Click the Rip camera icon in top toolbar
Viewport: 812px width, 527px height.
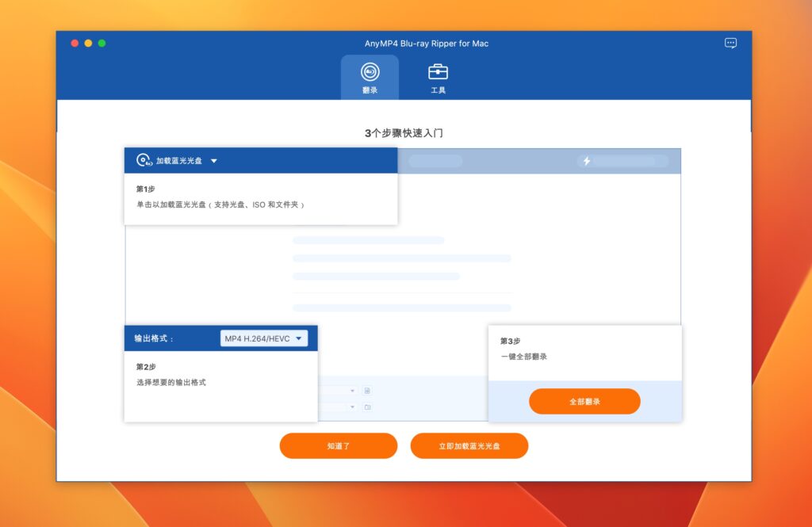coord(370,72)
